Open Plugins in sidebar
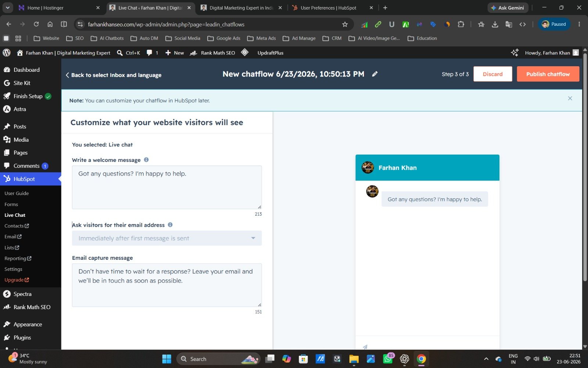This screenshot has height=368, width=588. 31,337
